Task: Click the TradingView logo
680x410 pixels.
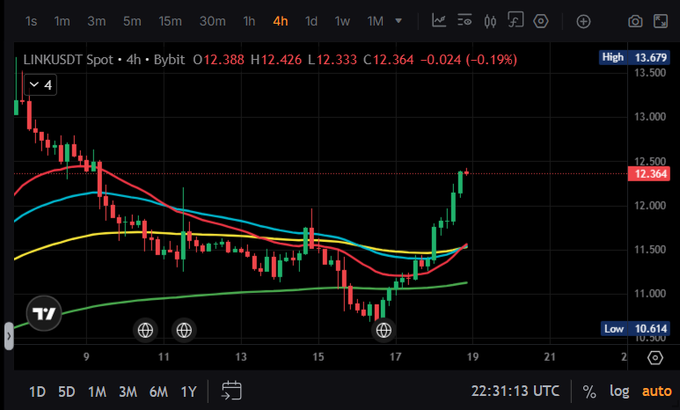Action: click(x=44, y=313)
